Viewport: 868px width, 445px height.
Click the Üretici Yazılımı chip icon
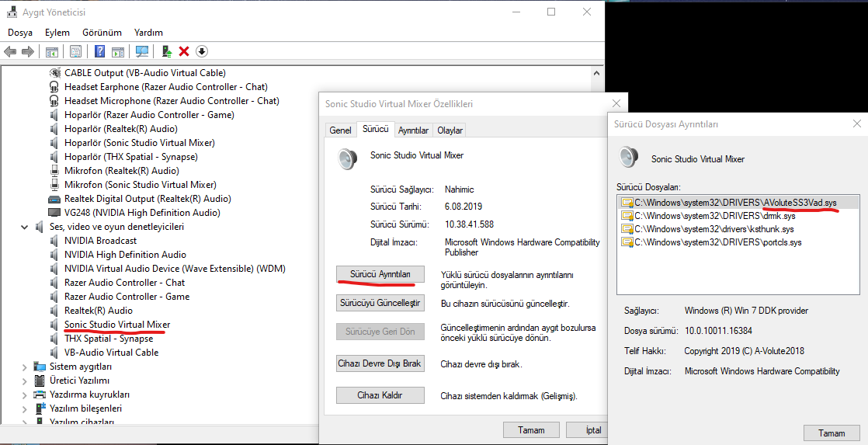click(40, 381)
